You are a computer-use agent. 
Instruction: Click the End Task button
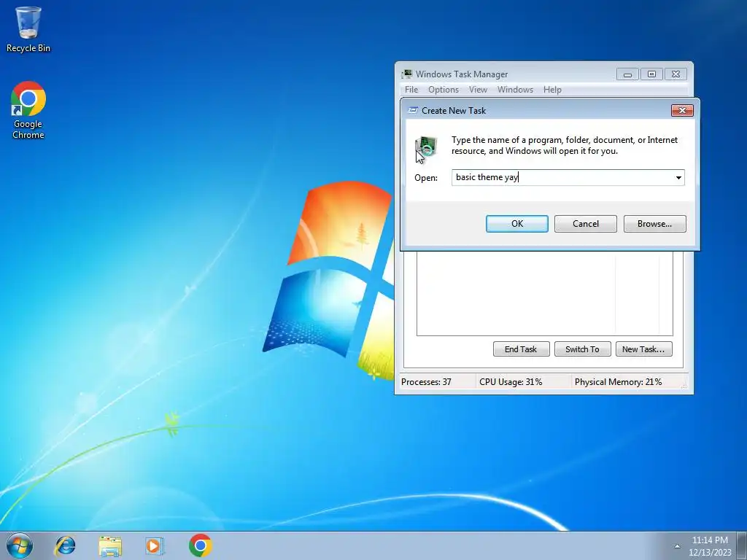coord(521,349)
